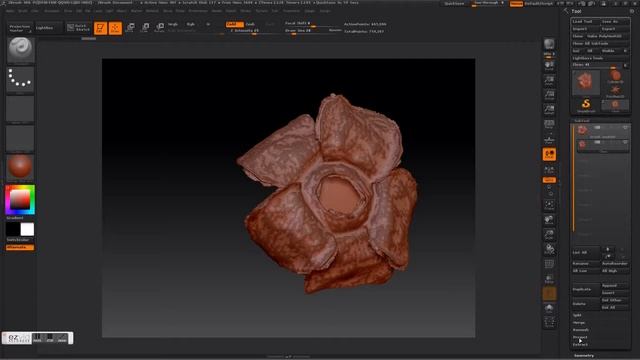The height and width of the screenshot is (360, 640).
Task: Open the List All subtools popup
Action: 586,253
